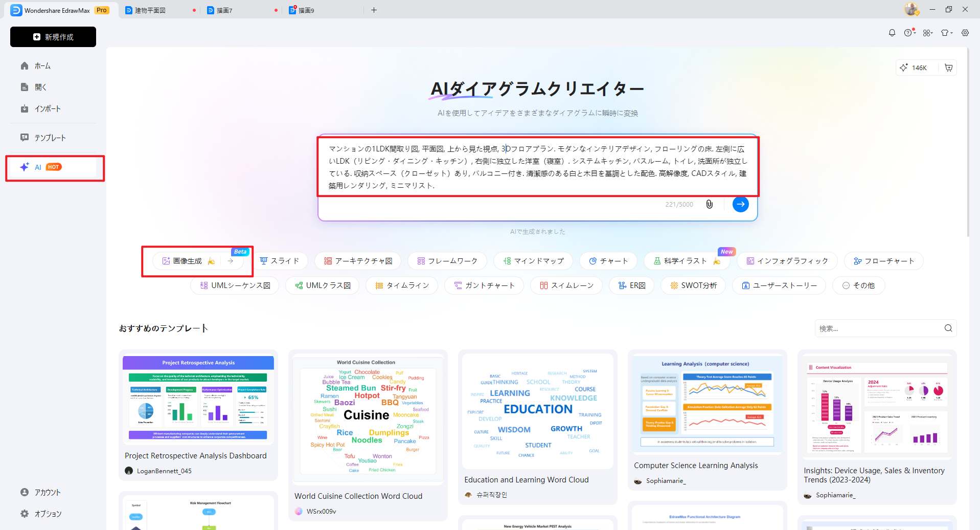Open the settings gear icon
Image resolution: width=980 pixels, height=530 pixels.
pyautogui.click(x=965, y=32)
